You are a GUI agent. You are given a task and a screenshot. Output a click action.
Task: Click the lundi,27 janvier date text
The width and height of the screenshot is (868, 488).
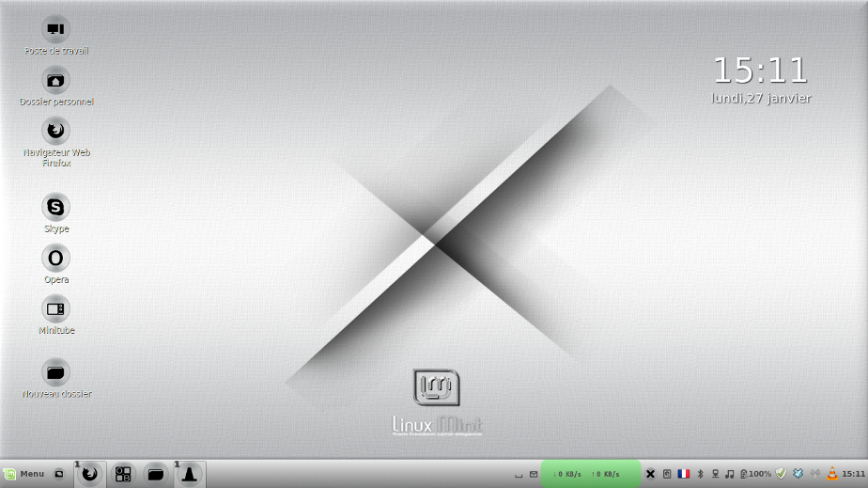click(761, 98)
